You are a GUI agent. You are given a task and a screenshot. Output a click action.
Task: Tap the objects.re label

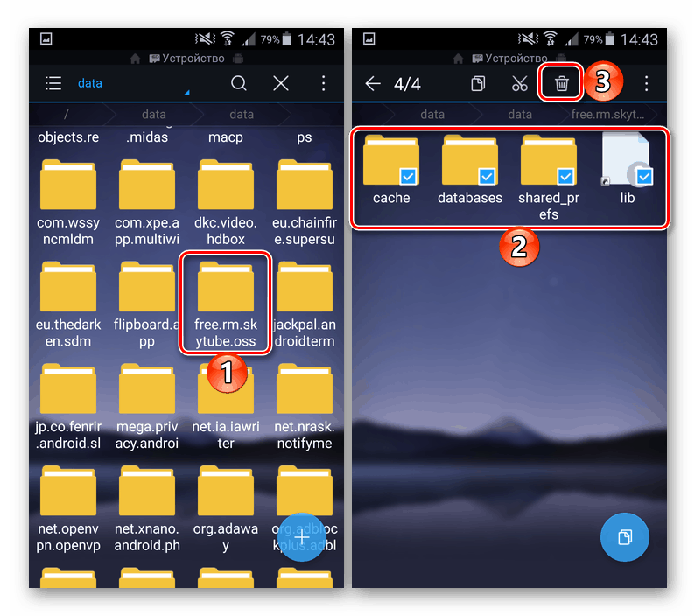click(x=68, y=137)
